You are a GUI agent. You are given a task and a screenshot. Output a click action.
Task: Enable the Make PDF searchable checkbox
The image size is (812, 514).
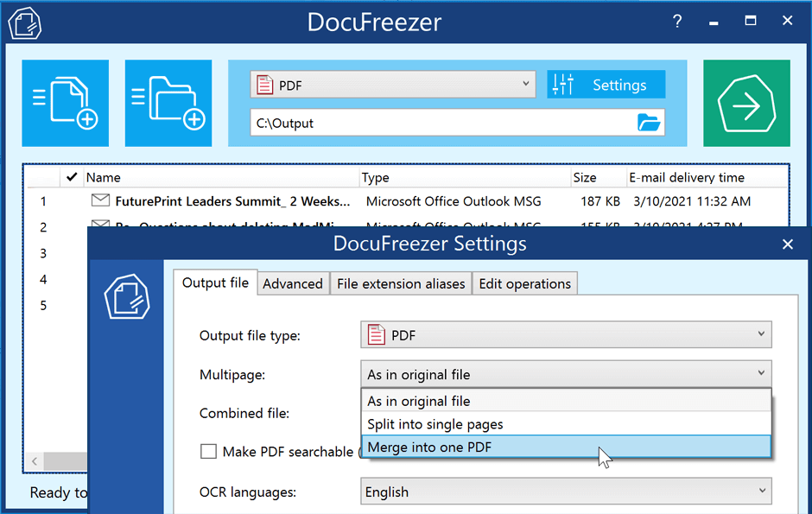(x=208, y=451)
